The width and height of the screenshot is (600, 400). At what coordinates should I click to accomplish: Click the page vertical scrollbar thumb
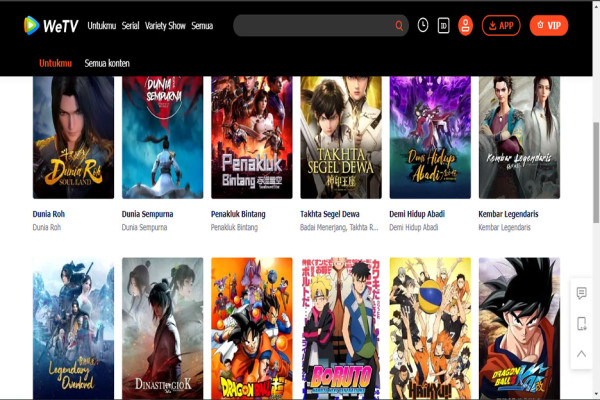pos(596,172)
